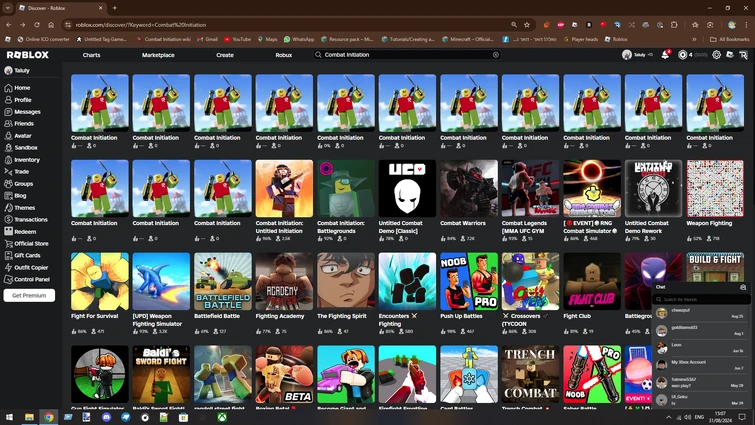This screenshot has width=755, height=425.
Task: Open Untitled Combat Demo [Classic] thumbnail
Action: pos(407,188)
